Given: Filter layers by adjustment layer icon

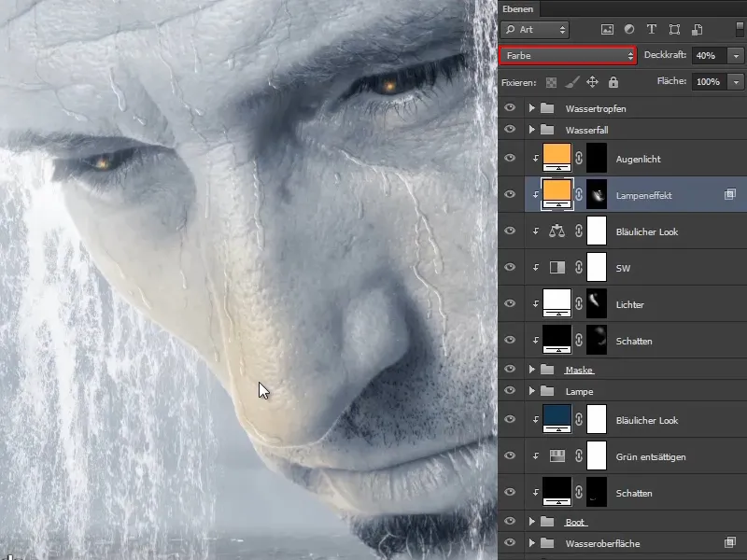Looking at the screenshot, I should pyautogui.click(x=629, y=30).
